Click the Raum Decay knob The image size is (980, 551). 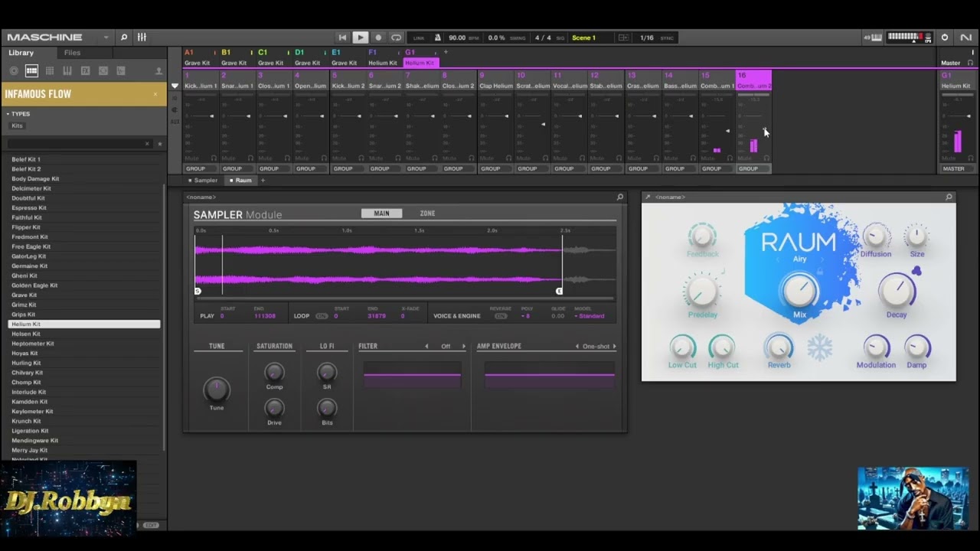pos(897,291)
